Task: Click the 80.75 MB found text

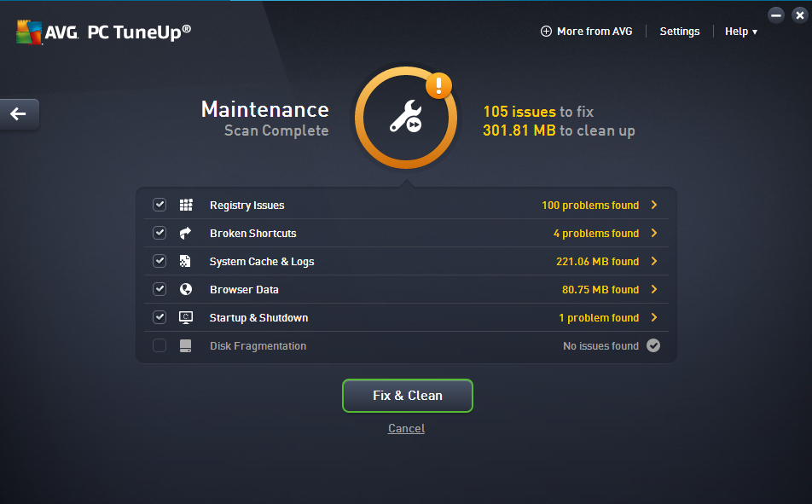Action: pos(600,290)
